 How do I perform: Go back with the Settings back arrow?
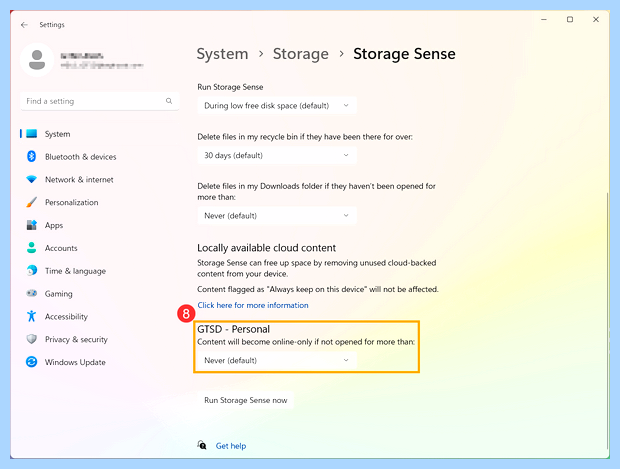pyautogui.click(x=24, y=25)
